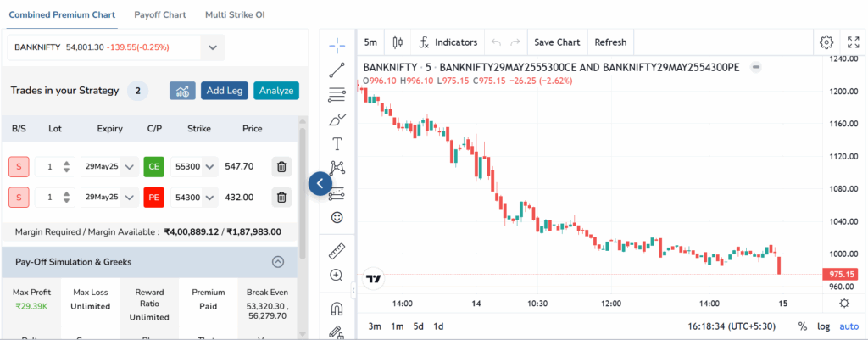This screenshot has height=340, width=868.
Task: Select the zoom in tool
Action: click(x=337, y=276)
